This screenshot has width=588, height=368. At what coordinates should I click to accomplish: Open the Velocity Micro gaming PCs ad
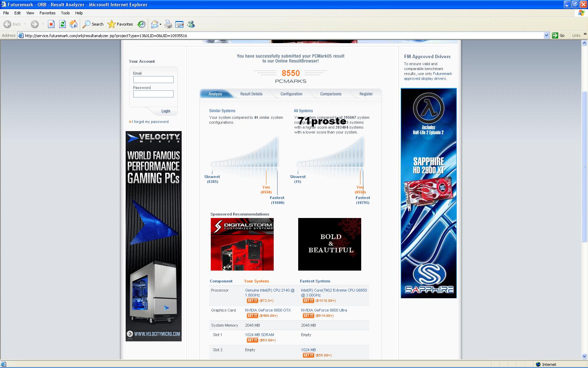coord(154,236)
